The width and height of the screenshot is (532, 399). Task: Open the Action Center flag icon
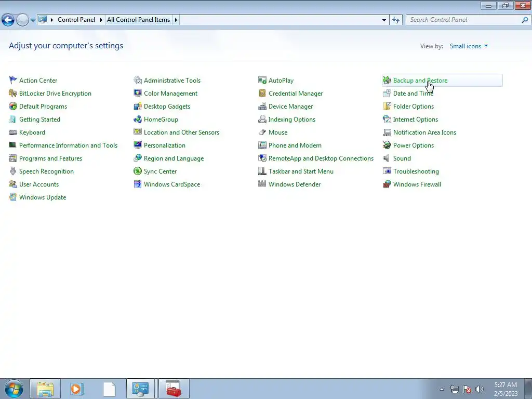(13, 81)
